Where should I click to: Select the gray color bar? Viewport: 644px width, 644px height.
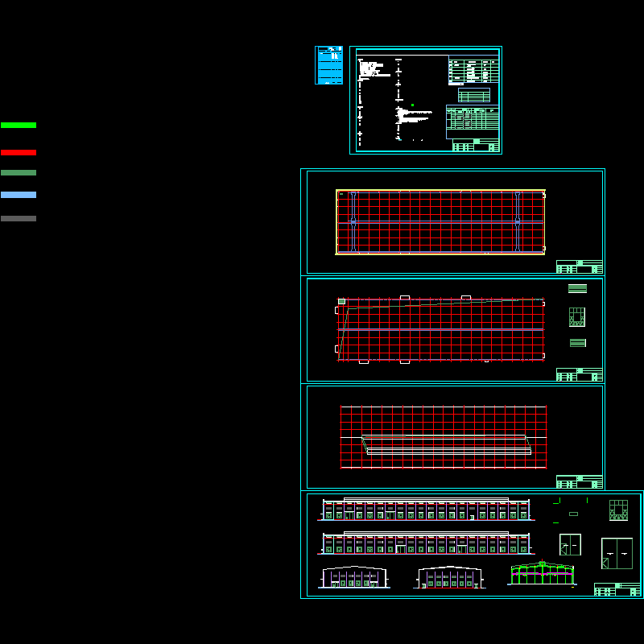coord(19,218)
